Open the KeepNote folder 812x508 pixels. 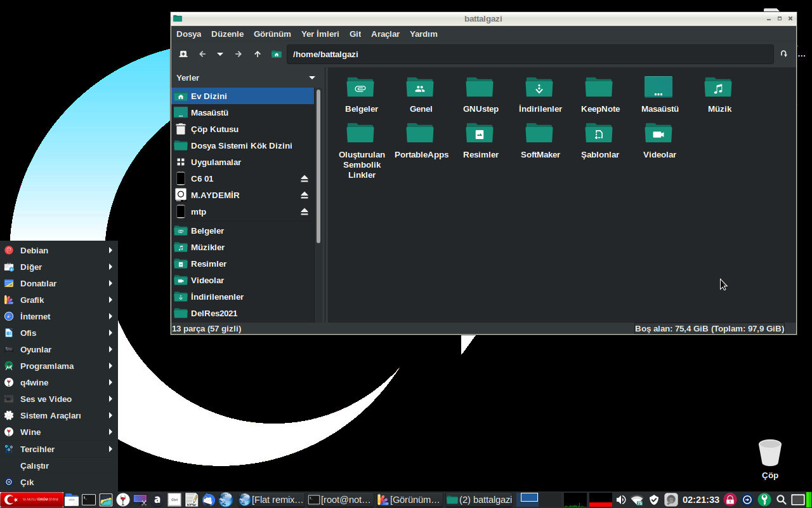(599, 87)
